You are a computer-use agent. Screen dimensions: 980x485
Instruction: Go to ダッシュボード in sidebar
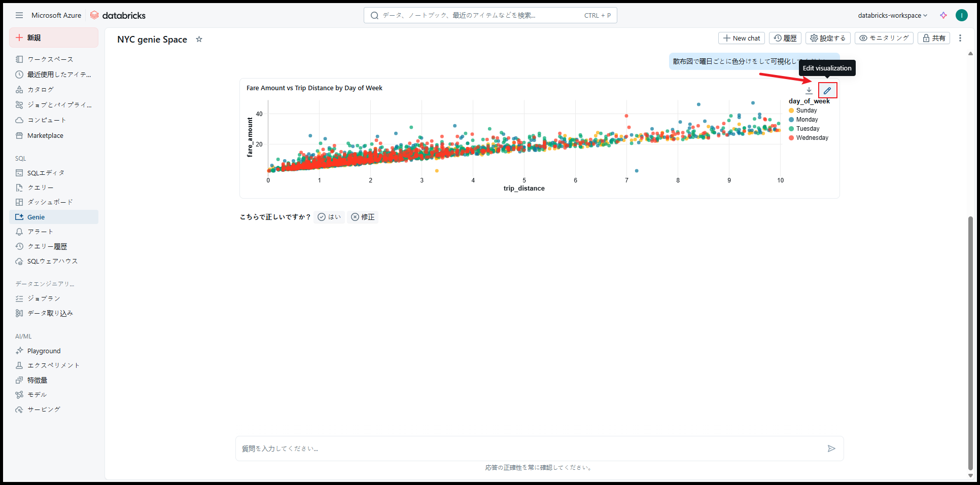tap(50, 202)
